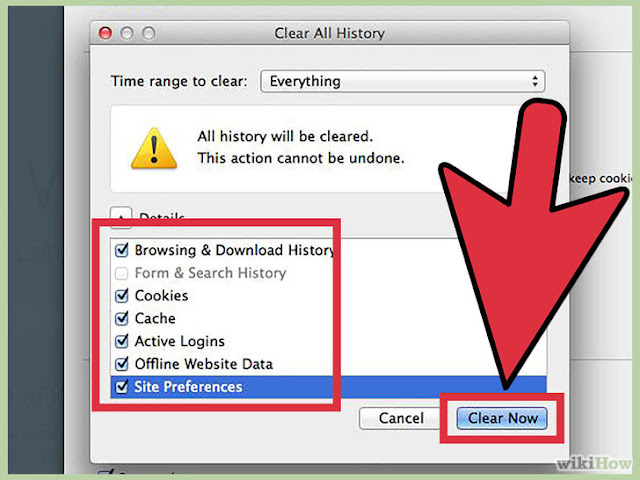
Task: Select the Site Preferences list row
Action: coord(328,387)
